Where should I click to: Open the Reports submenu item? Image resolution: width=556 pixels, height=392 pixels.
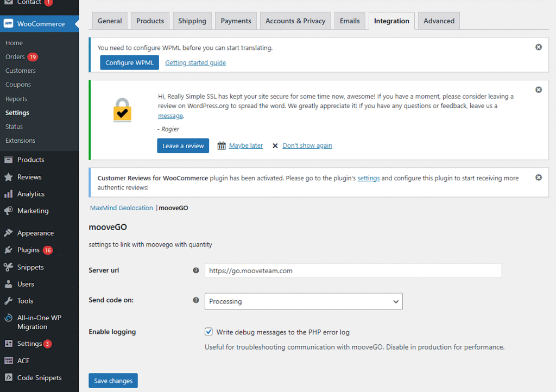pos(16,99)
